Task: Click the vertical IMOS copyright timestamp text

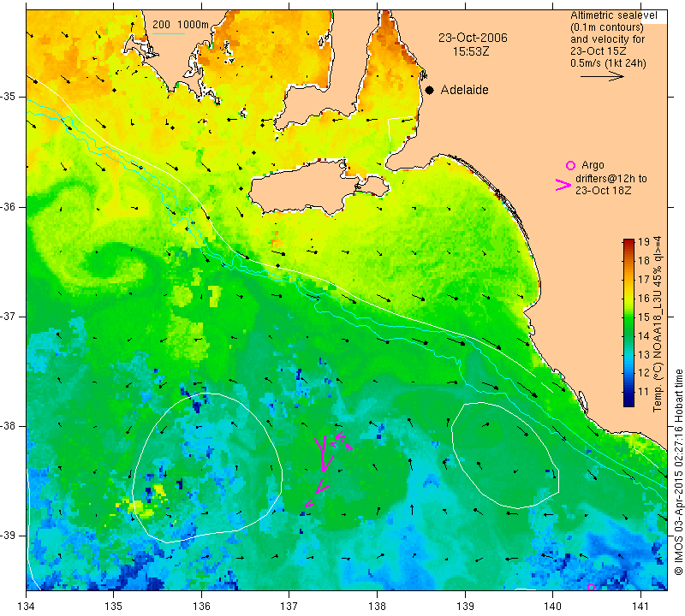Action: pos(678,471)
